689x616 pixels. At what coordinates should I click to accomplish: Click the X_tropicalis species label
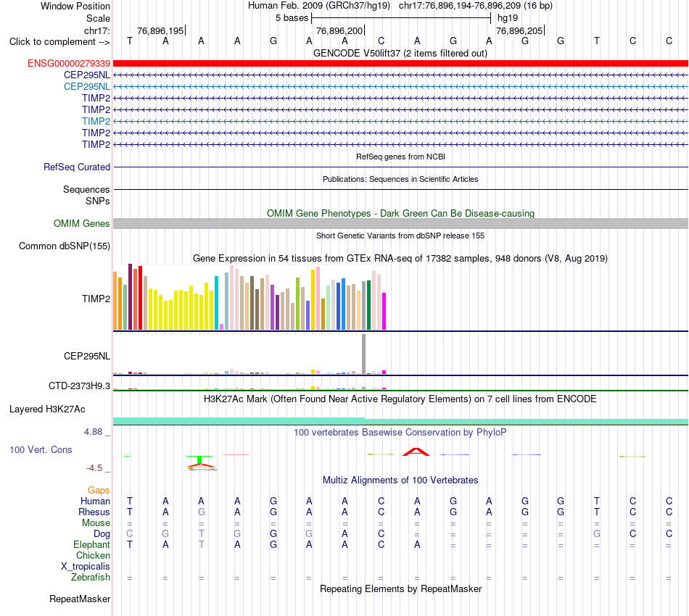[86, 567]
